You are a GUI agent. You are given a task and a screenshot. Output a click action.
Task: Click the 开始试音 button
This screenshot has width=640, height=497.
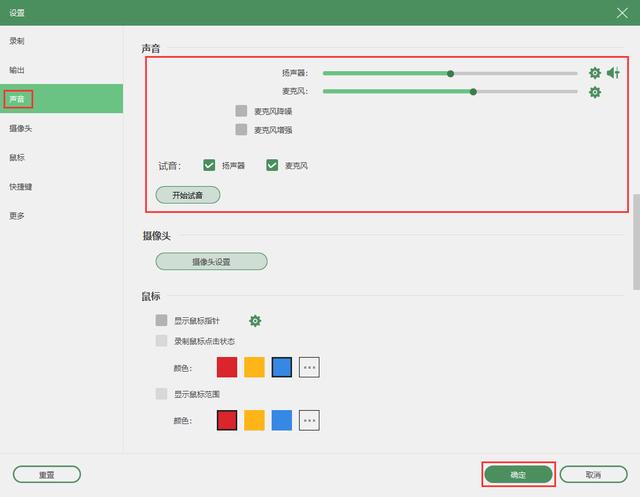pyautogui.click(x=188, y=195)
